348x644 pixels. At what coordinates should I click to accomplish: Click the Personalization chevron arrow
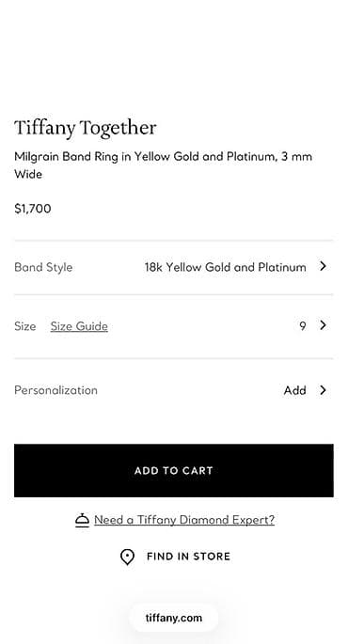(324, 390)
